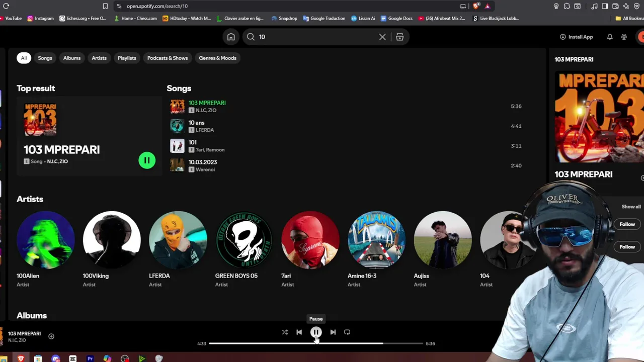This screenshot has height=362, width=644.
Task: Click the search magnifier icon
Action: click(251, 37)
